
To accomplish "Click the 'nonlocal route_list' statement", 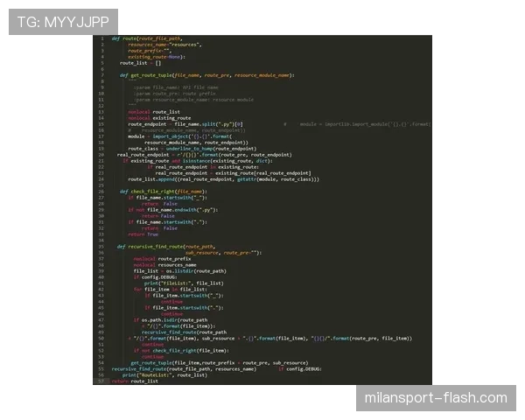I will (x=154, y=112).
